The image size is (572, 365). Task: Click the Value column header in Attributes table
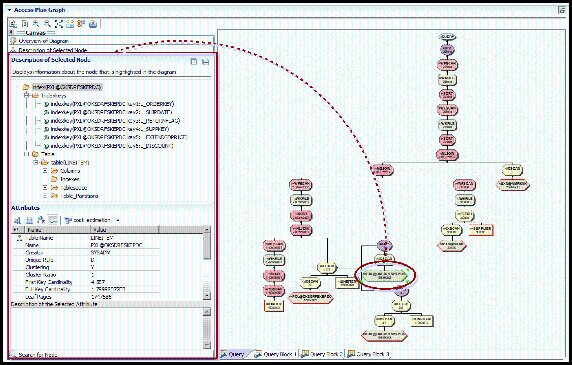click(124, 230)
